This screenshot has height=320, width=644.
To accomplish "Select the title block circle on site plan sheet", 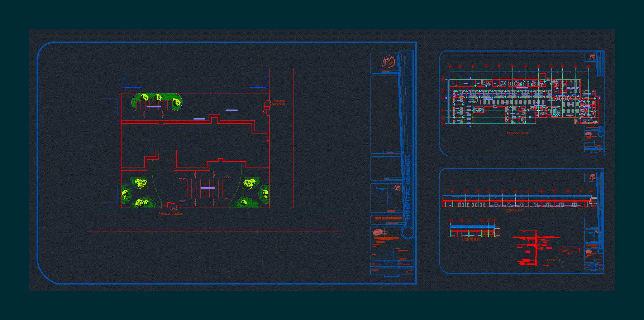I will tap(407, 232).
